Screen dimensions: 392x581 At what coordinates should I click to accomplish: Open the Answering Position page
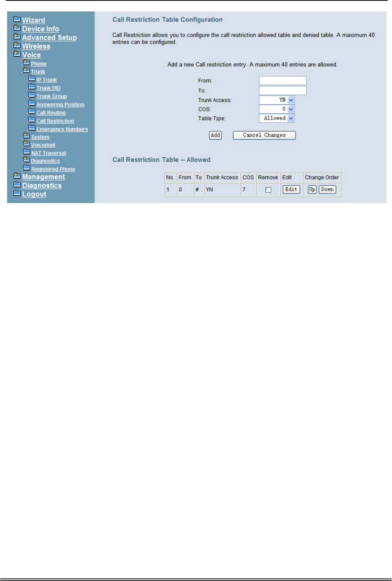pyautogui.click(x=60, y=105)
